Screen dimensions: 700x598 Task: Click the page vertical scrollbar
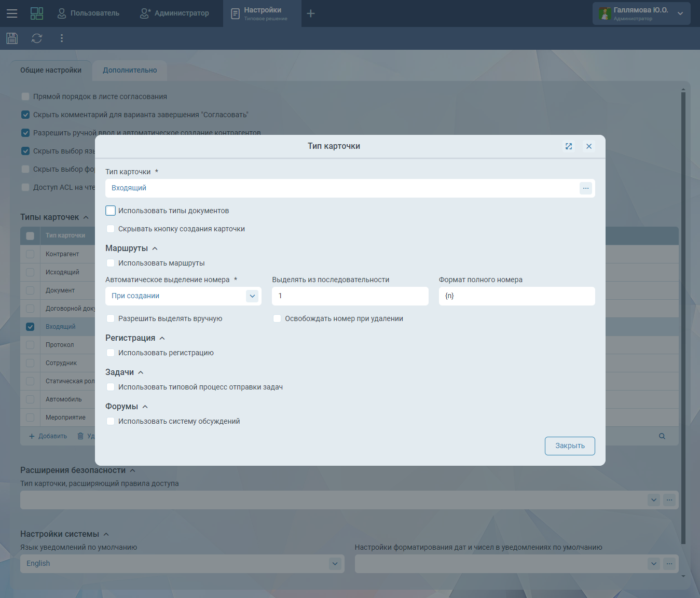(x=683, y=311)
